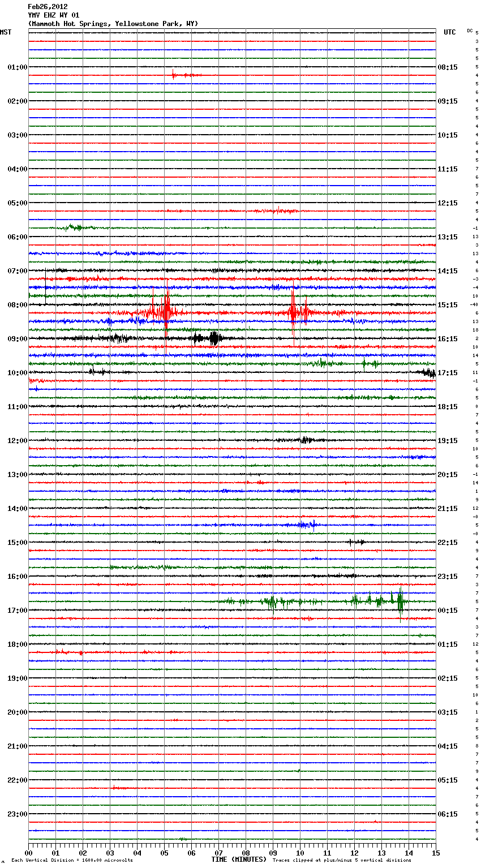The width and height of the screenshot is (481, 868).
Task: Click minute 10 on bottom axis
Action: tap(300, 853)
